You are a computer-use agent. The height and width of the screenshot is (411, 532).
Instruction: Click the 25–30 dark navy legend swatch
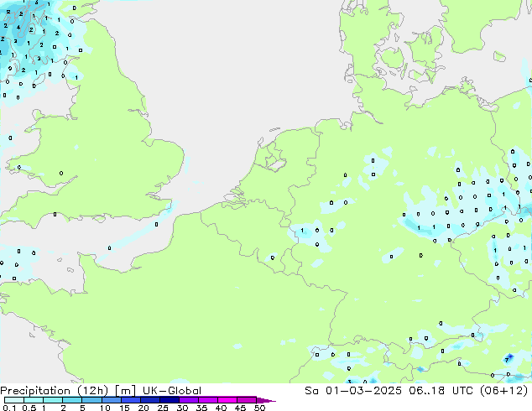tap(169, 400)
